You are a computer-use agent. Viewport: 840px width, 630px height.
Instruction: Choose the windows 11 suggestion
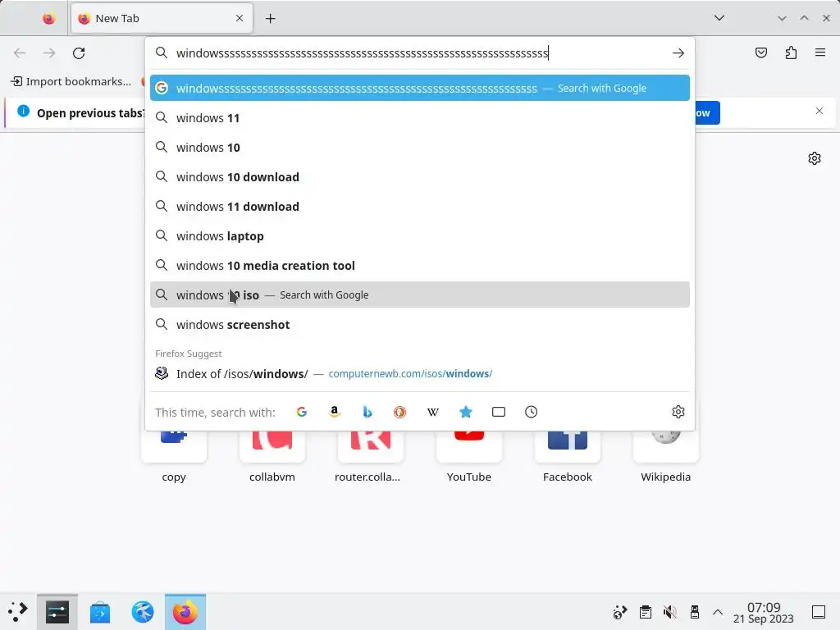(x=419, y=118)
